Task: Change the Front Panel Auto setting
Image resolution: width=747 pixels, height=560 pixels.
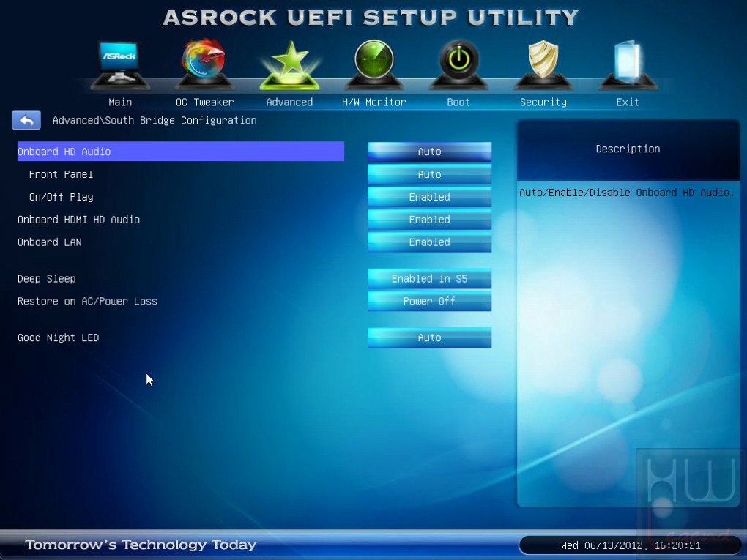Action: 429,174
